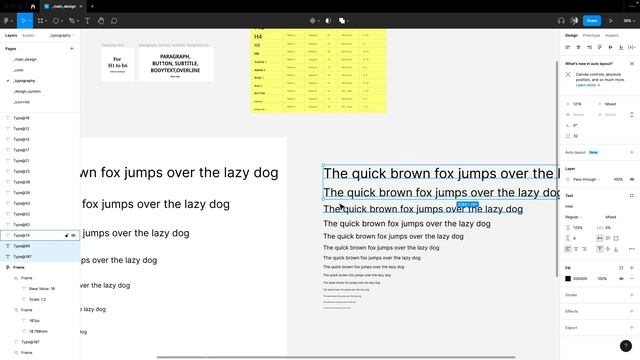Add auto layout with plus
The image size is (640, 360).
(x=632, y=152)
